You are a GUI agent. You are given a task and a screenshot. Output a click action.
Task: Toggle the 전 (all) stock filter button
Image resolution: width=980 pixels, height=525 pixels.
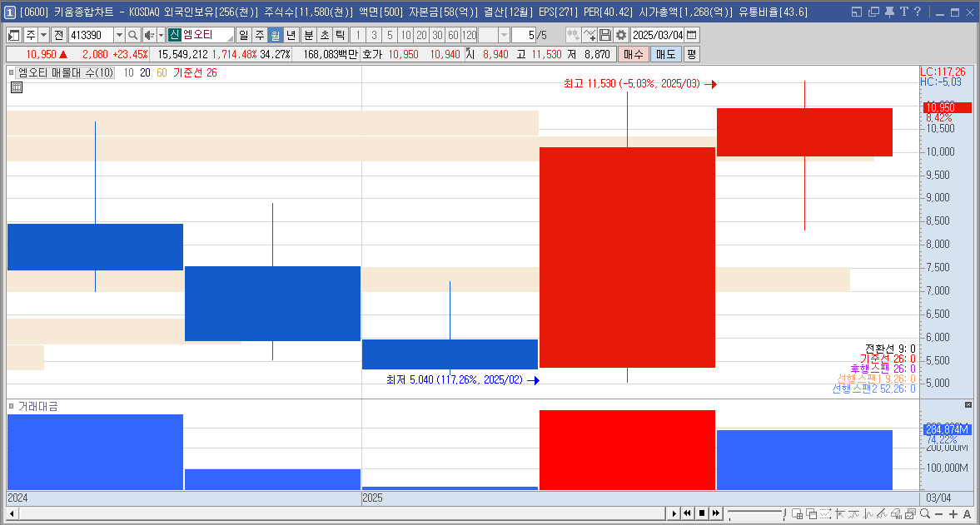pyautogui.click(x=59, y=36)
